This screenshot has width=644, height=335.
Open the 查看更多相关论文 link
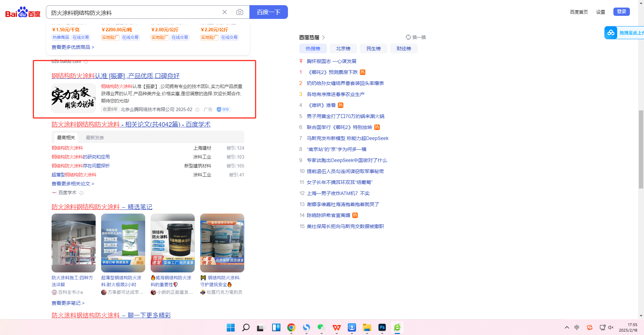click(x=73, y=184)
